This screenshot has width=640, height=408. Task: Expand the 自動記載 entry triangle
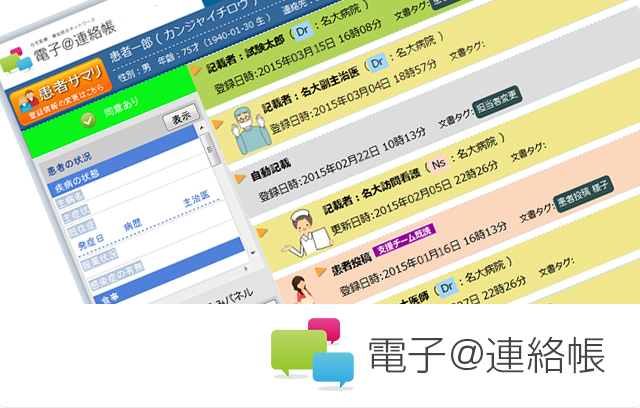[239, 178]
